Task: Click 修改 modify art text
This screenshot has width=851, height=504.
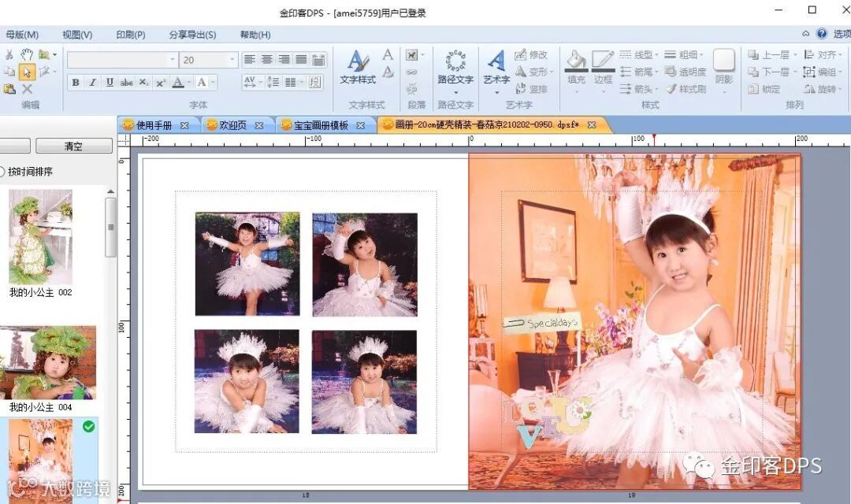Action: [x=531, y=55]
